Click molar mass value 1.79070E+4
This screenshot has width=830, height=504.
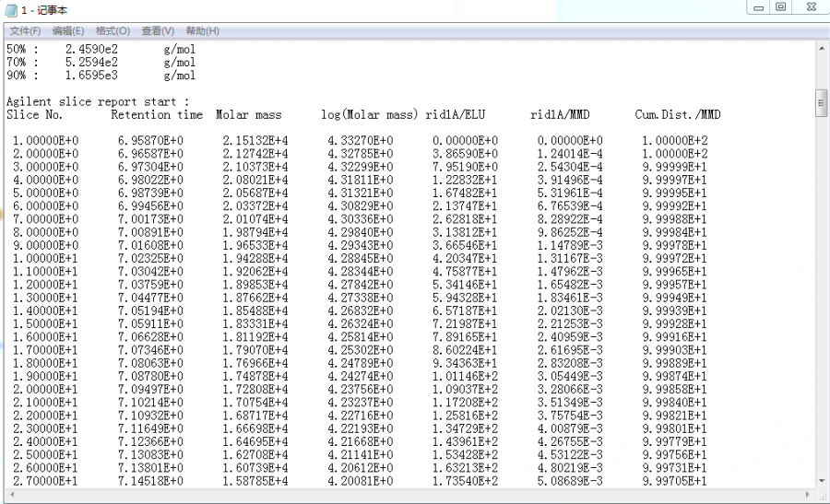255,350
